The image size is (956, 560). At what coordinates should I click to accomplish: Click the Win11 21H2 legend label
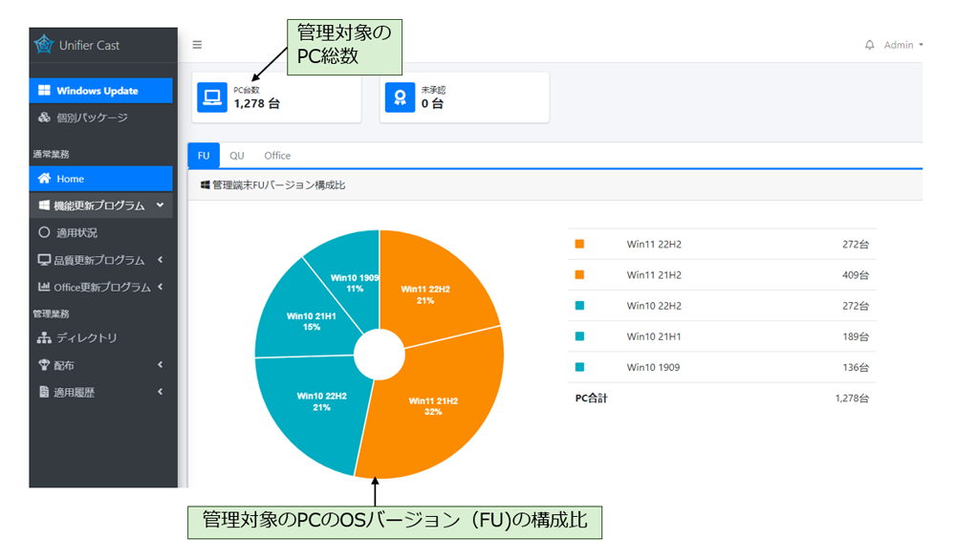click(654, 275)
